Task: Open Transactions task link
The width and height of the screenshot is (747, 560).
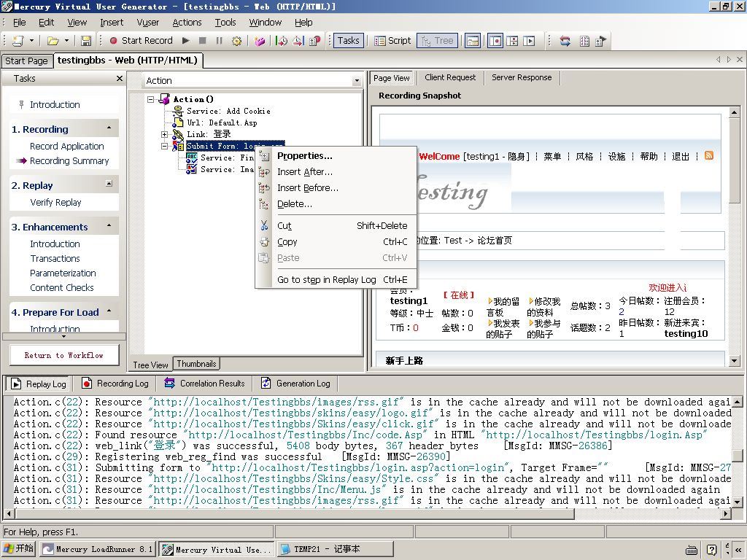Action: [x=55, y=259]
